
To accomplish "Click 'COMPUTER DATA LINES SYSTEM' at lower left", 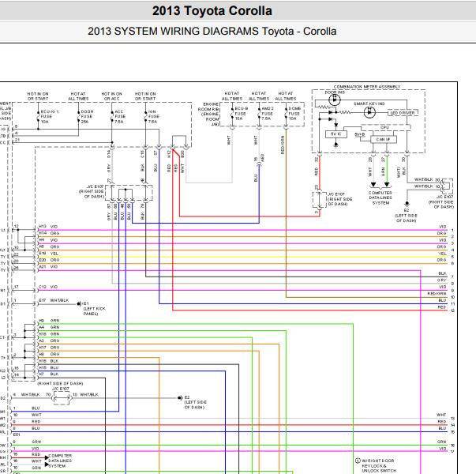I will tap(60, 461).
